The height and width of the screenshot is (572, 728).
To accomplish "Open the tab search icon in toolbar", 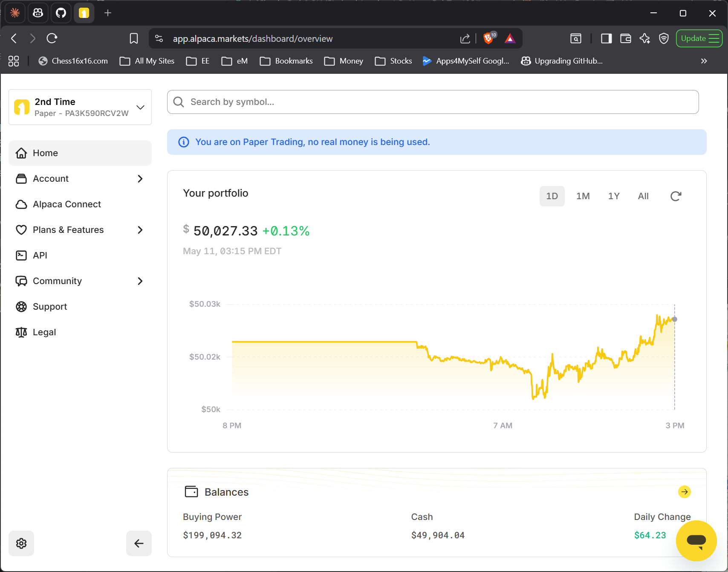I will 576,38.
